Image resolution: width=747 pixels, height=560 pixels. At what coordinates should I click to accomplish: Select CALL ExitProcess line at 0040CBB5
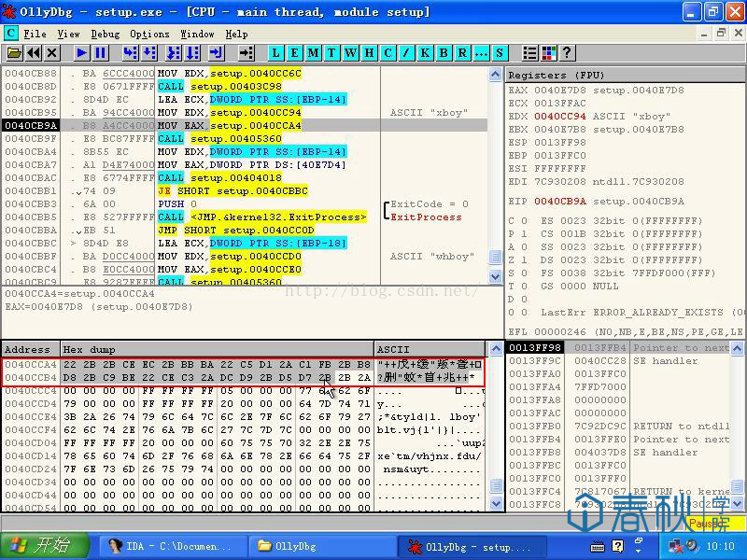point(246,217)
